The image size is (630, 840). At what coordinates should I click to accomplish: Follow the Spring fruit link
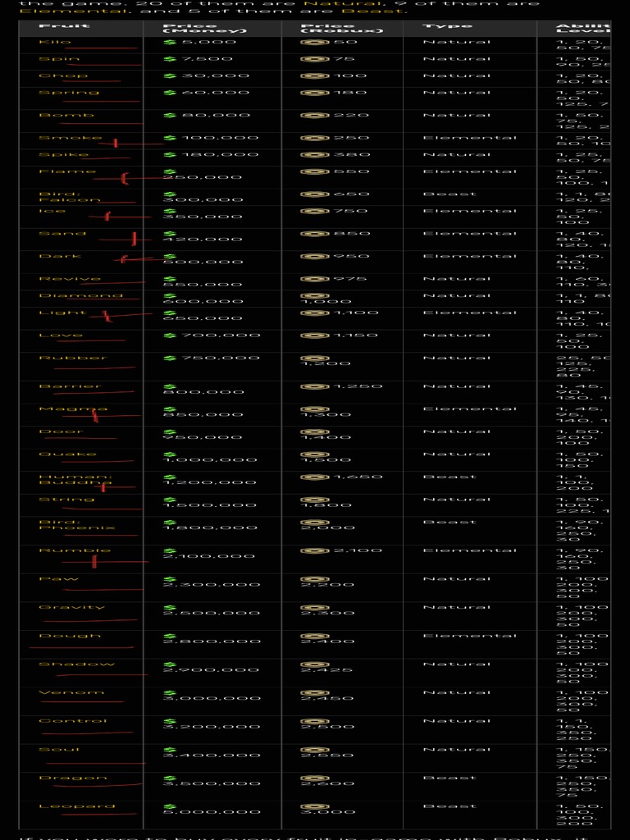click(x=69, y=93)
